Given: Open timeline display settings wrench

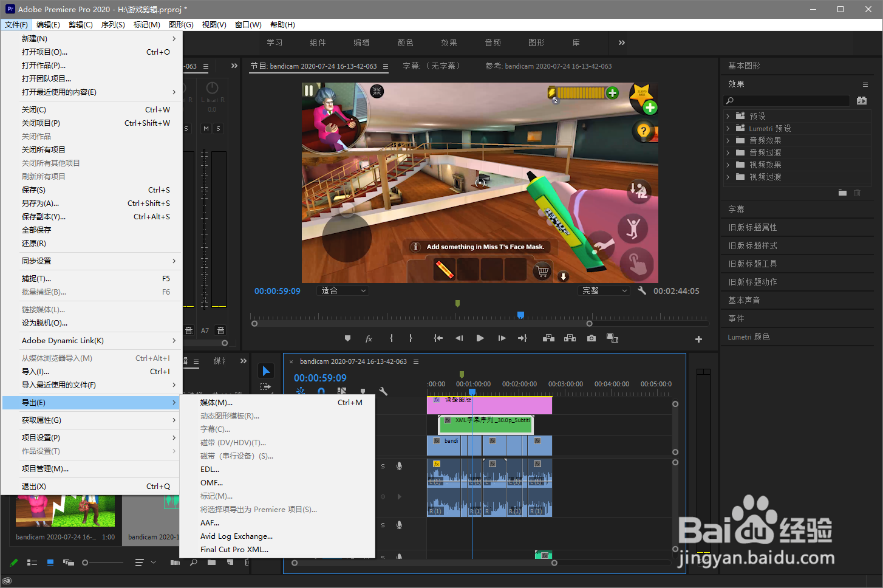Looking at the screenshot, I should (x=383, y=392).
